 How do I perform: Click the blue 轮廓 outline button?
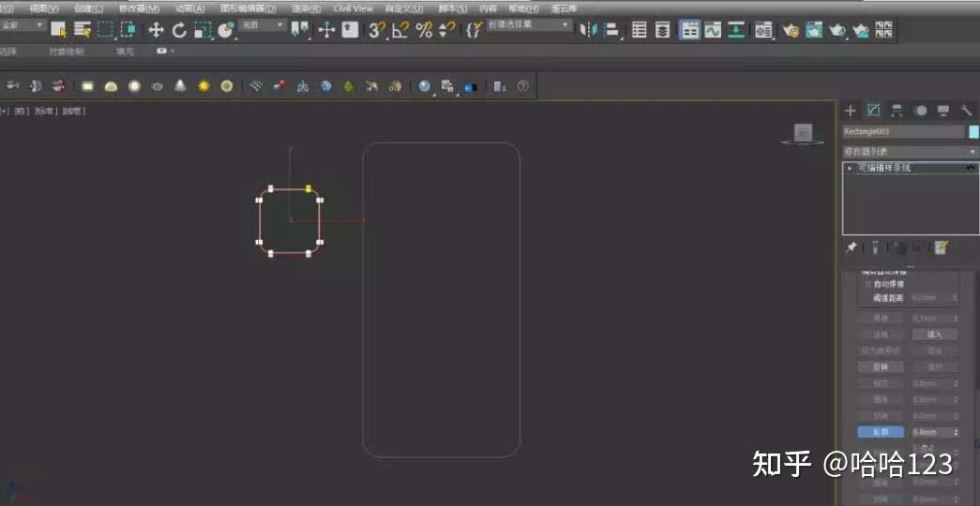coord(881,432)
